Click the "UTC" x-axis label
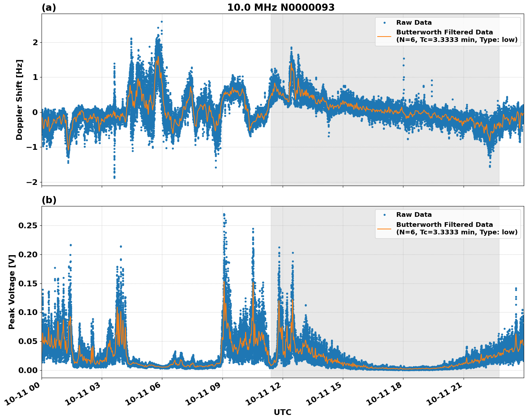The height and width of the screenshot is (420, 527). click(282, 412)
